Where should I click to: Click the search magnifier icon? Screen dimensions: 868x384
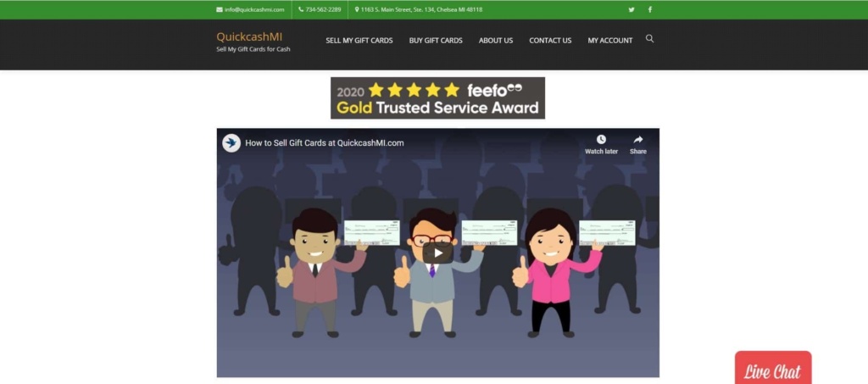650,39
